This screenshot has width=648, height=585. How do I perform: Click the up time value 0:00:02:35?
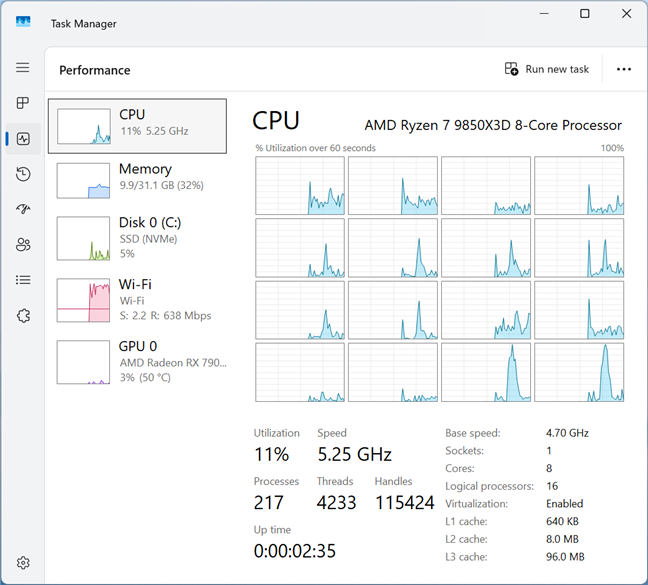pos(295,551)
